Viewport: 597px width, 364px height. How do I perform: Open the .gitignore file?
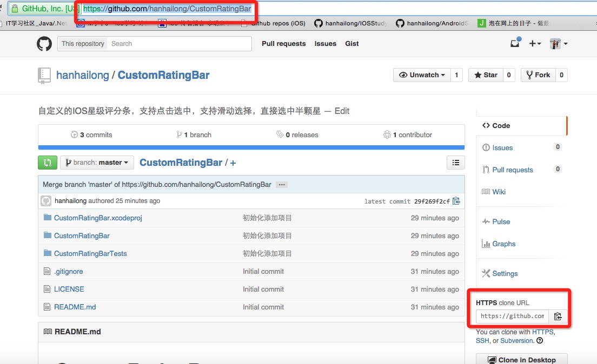tap(68, 272)
